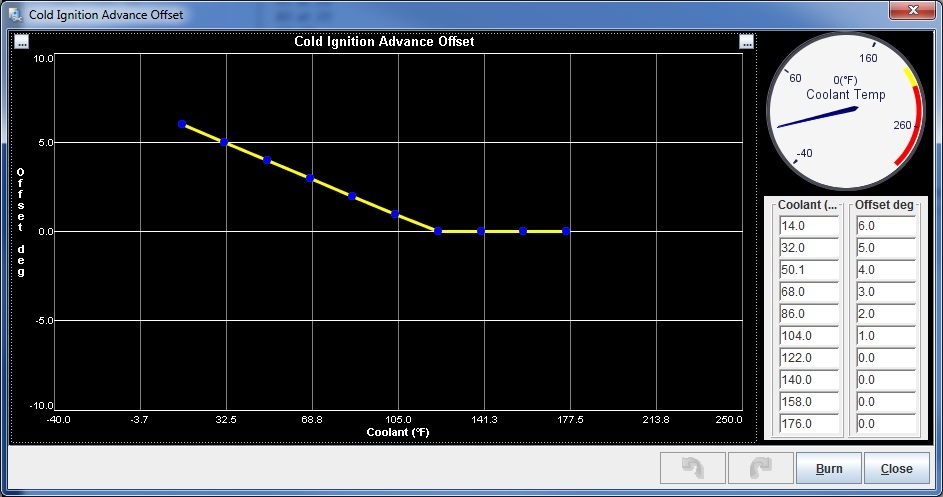Select the Offset deg field with value 2.0

(x=886, y=313)
